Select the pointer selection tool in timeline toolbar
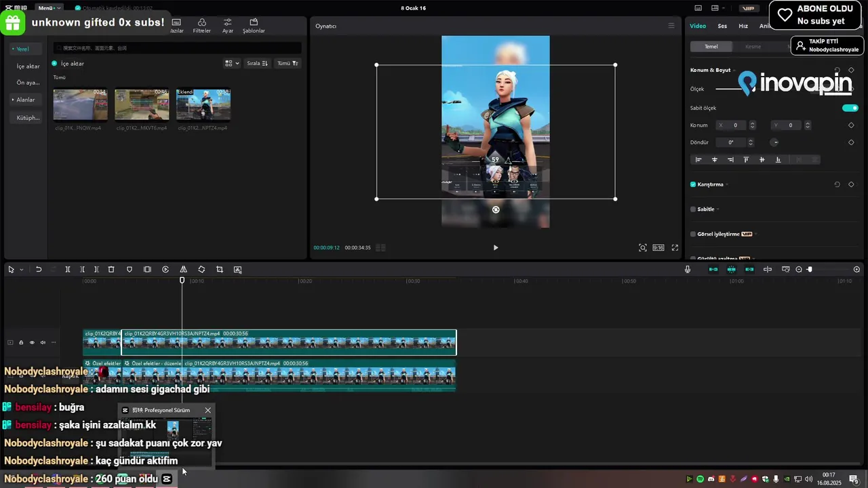The image size is (868, 488). point(11,270)
